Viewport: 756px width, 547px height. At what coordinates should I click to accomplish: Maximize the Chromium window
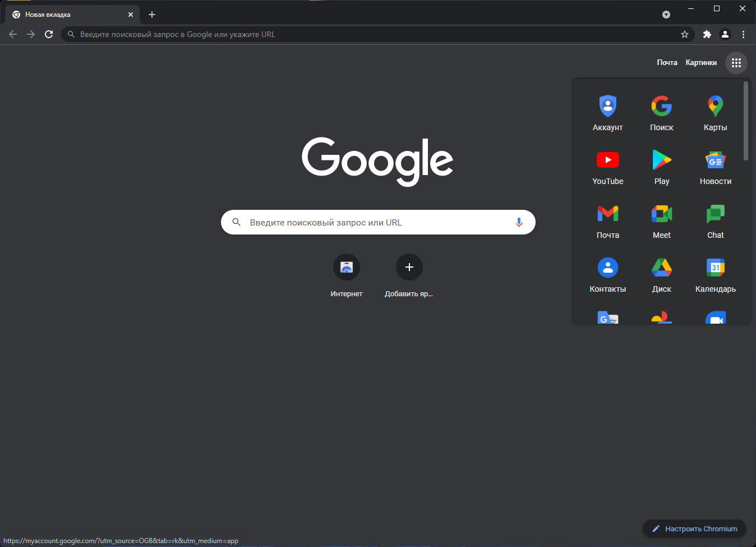coord(717,8)
